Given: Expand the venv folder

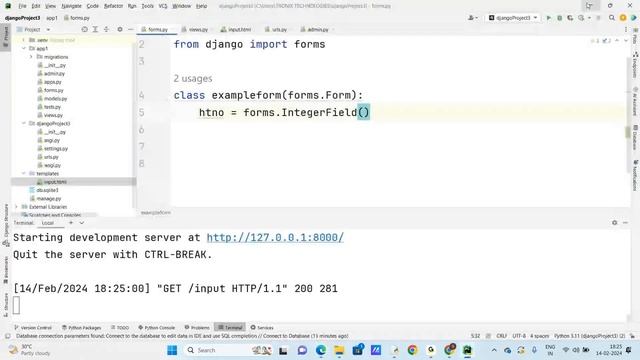Looking at the screenshot, I should click(x=24, y=40).
